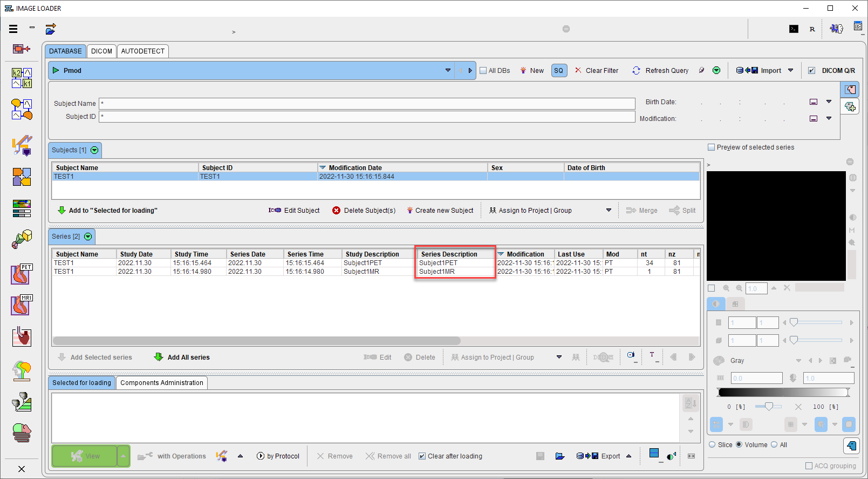Click the calculator icon at top-right corner

(x=858, y=26)
